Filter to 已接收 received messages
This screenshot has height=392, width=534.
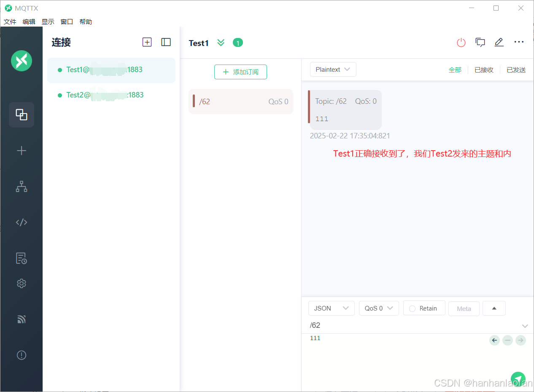484,70
